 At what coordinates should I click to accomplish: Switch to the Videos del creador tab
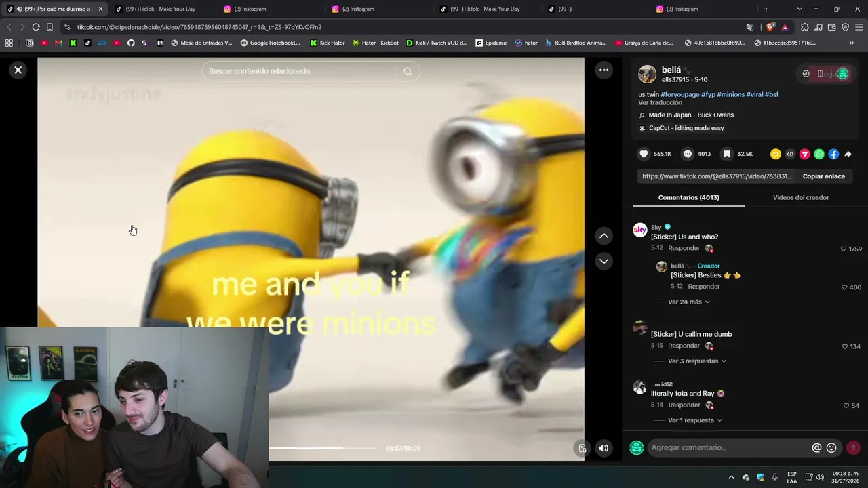801,197
